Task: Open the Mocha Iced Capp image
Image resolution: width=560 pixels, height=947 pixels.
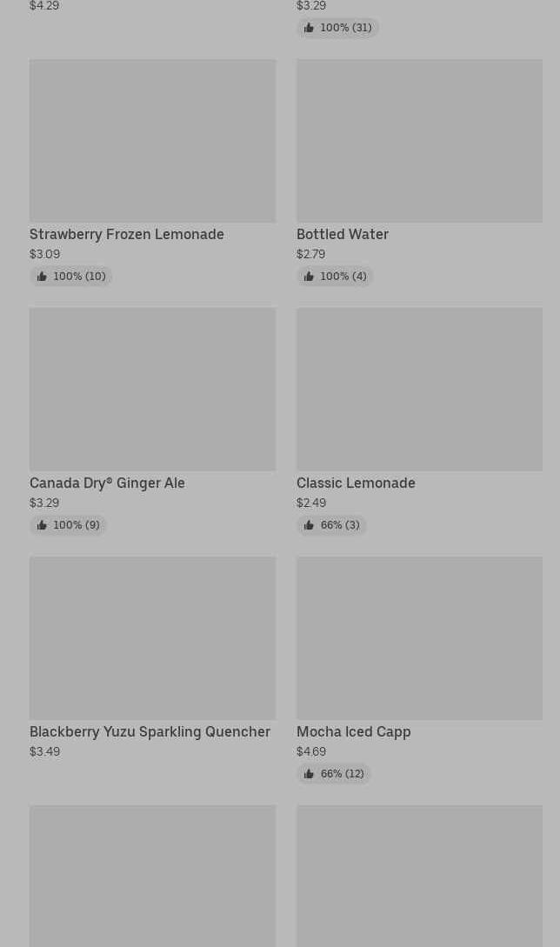Action: click(x=419, y=638)
